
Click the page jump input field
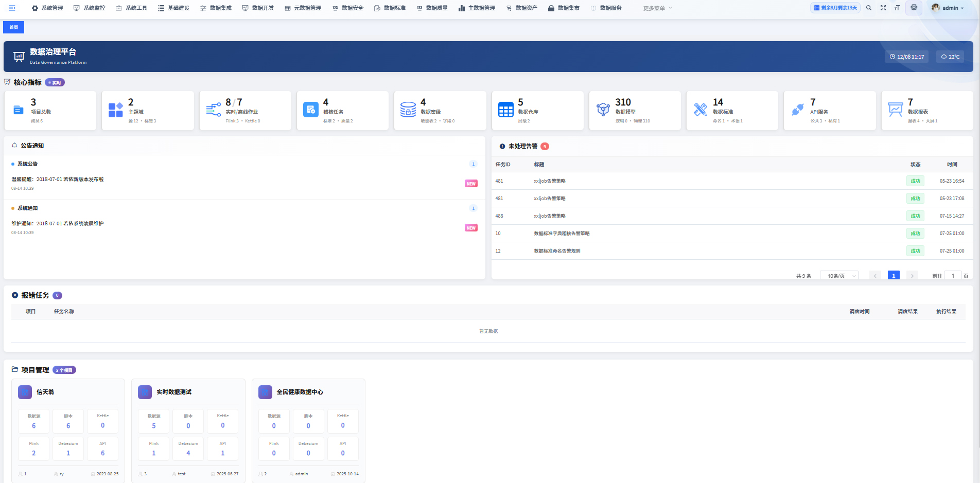953,276
